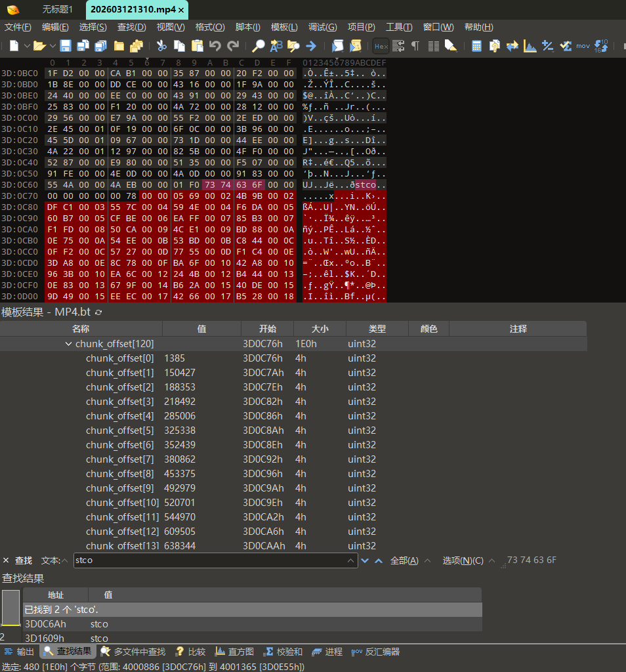Click the Cut scissors icon
The height and width of the screenshot is (672, 626).
tap(161, 46)
